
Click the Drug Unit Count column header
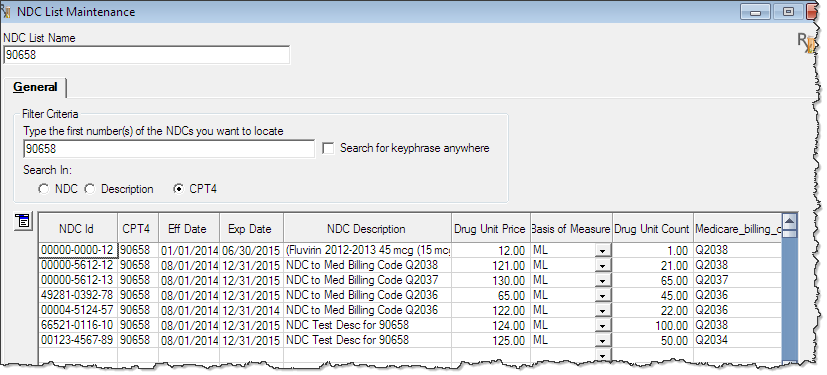(x=652, y=228)
